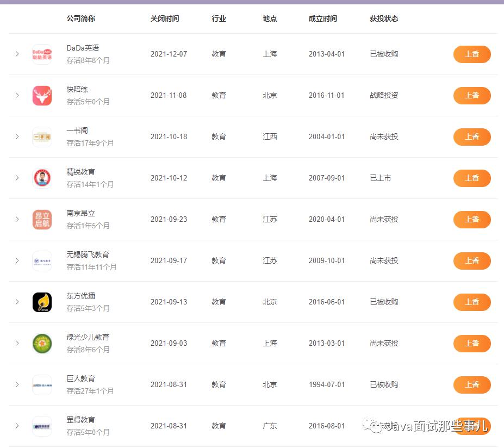Viewport: 504px width, 448px height.
Task: Open the 无锡腾飞教育 company name
Action: 88,254
